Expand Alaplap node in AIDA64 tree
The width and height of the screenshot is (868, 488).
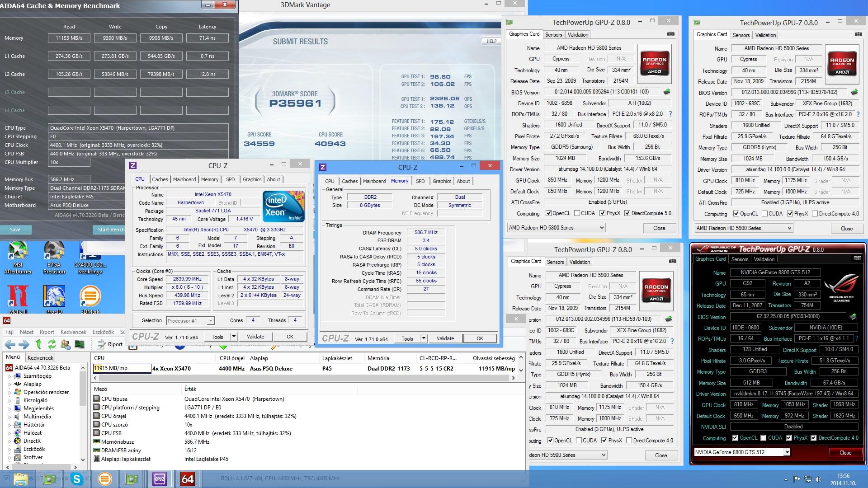9,384
